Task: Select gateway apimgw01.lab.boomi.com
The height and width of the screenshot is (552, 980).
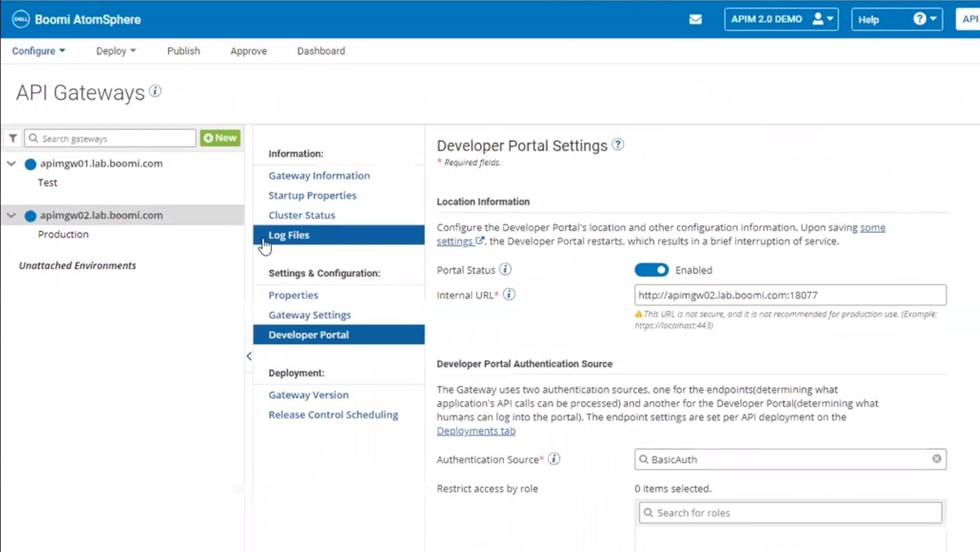Action: click(x=101, y=164)
